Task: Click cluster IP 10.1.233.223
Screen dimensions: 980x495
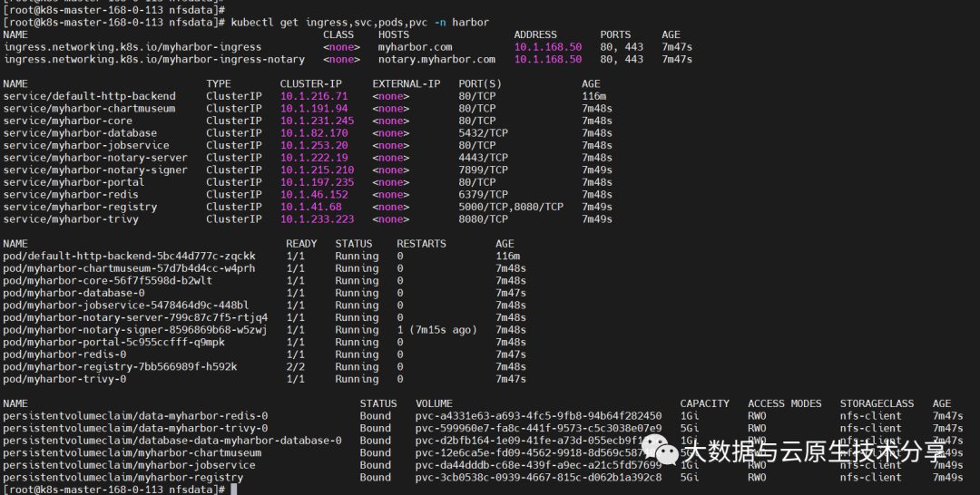Action: pyautogui.click(x=317, y=219)
